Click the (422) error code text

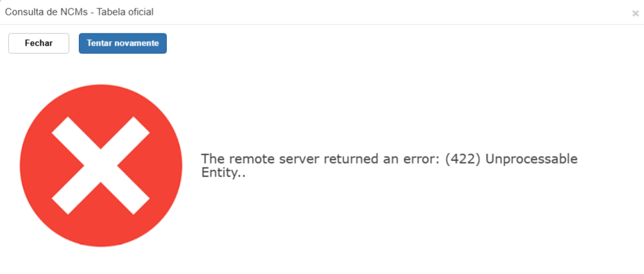[x=462, y=159]
